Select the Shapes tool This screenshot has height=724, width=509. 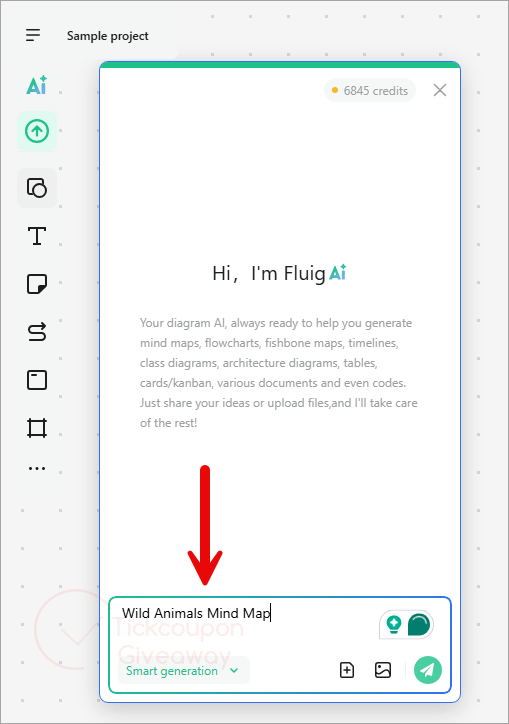tap(37, 188)
